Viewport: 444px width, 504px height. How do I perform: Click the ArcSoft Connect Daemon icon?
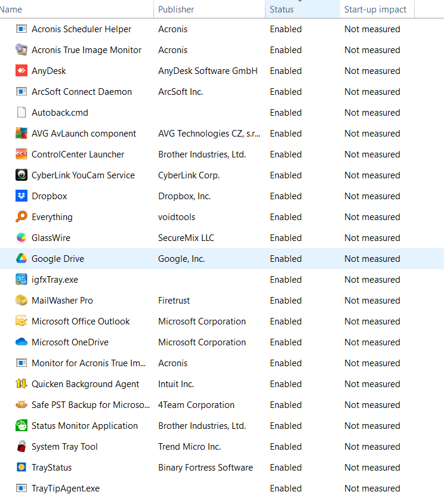pyautogui.click(x=21, y=92)
